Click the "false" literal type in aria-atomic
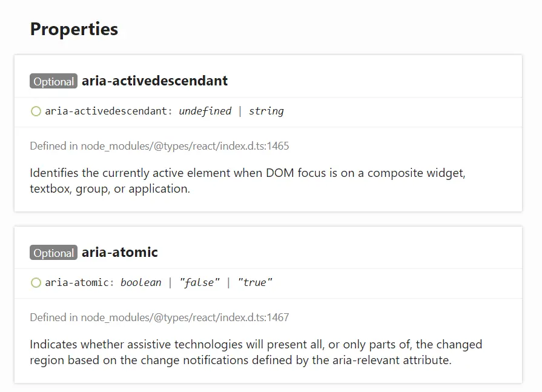The width and height of the screenshot is (542, 392). (x=199, y=282)
